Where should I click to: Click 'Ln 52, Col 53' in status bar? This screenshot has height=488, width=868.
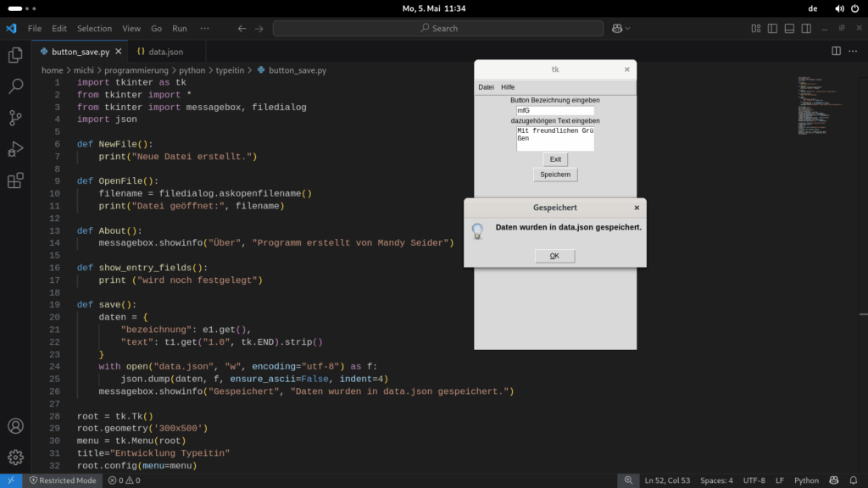coord(667,480)
